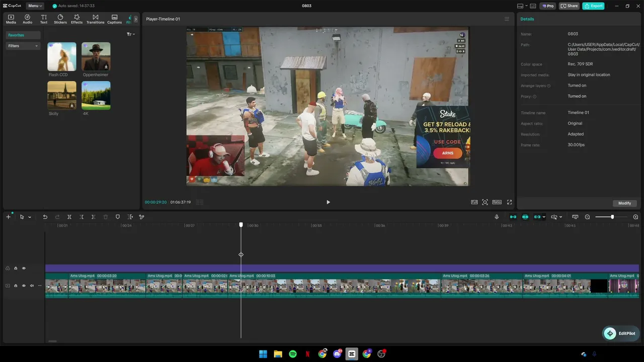The height and width of the screenshot is (362, 644).
Task: Hide the main video track
Action: 24,286
